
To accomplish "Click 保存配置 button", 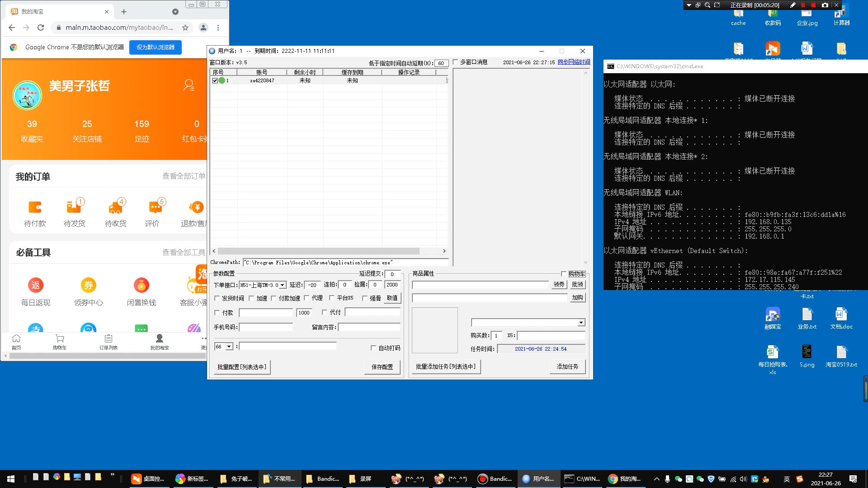I will pos(382,367).
